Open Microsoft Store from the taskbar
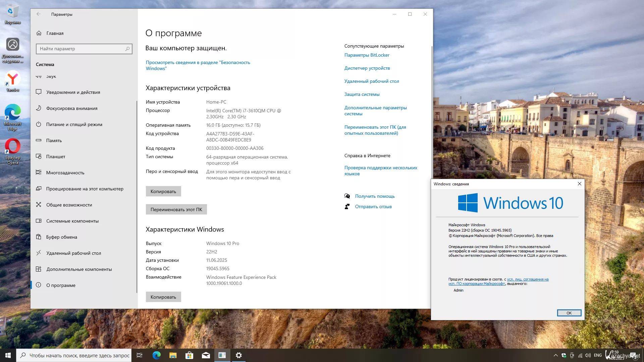The image size is (644, 362). (x=189, y=355)
